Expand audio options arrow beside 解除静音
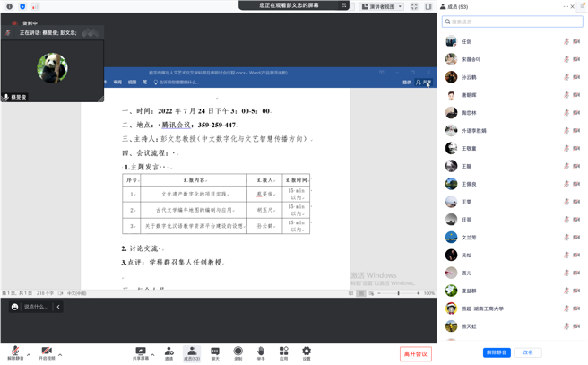The height and width of the screenshot is (365, 588). [x=29, y=354]
